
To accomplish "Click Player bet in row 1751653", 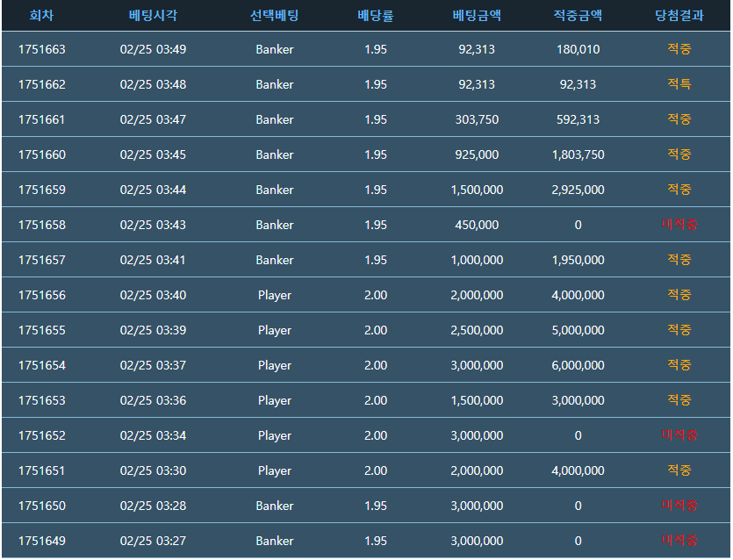I will tap(275, 400).
